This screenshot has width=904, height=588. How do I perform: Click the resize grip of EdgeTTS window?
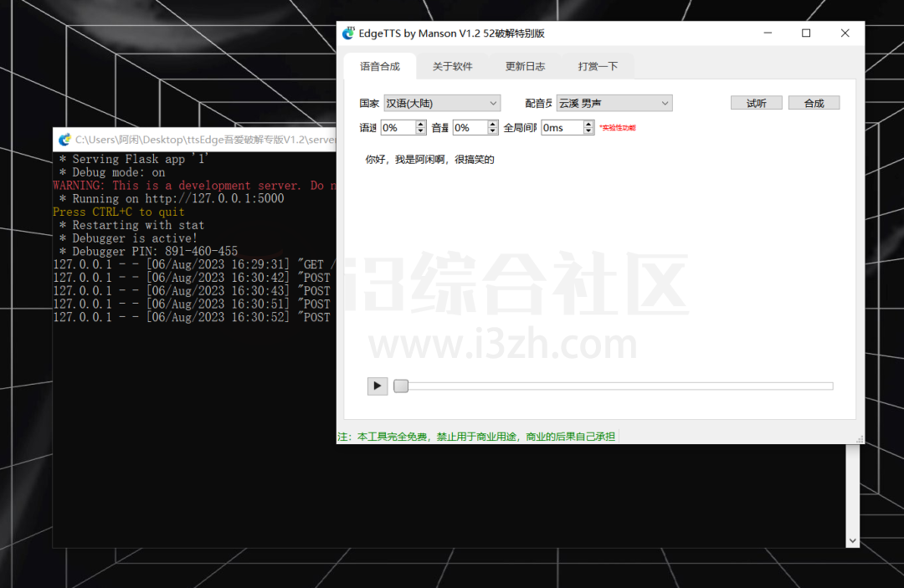pos(860,439)
